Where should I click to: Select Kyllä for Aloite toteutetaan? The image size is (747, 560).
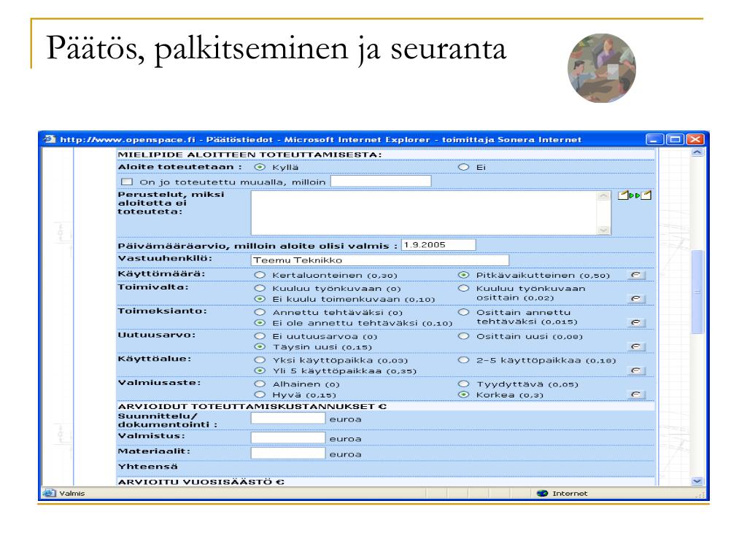(x=260, y=167)
